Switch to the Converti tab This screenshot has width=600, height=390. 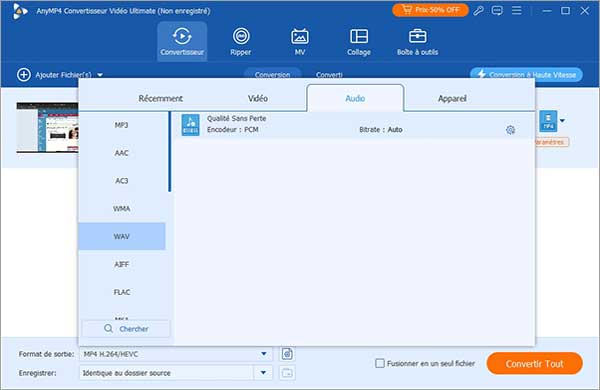[329, 74]
